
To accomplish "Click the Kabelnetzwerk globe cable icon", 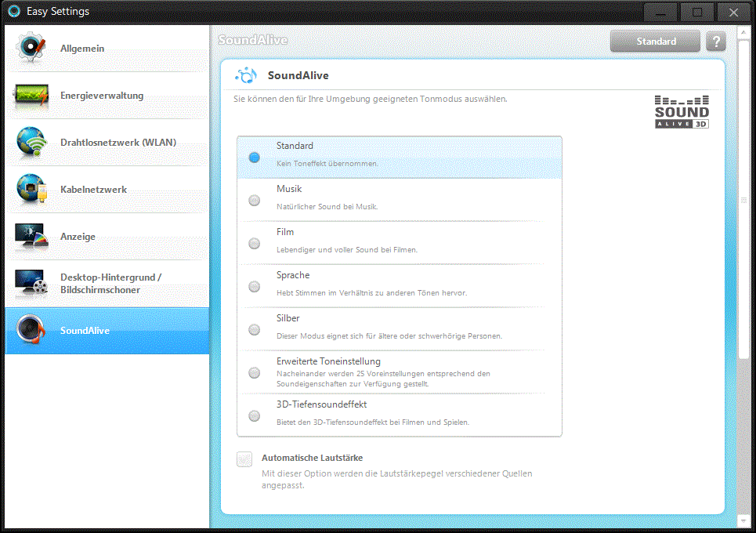I will coord(31,189).
